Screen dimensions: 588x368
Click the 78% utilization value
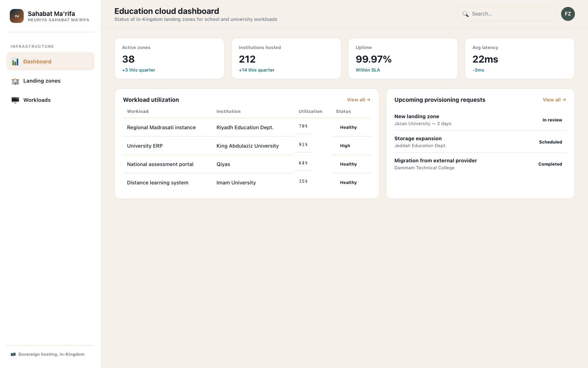pyautogui.click(x=303, y=126)
